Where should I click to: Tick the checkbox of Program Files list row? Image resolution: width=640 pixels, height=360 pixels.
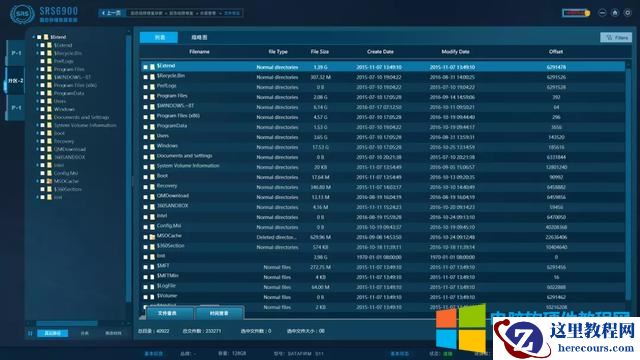pyautogui.click(x=145, y=97)
